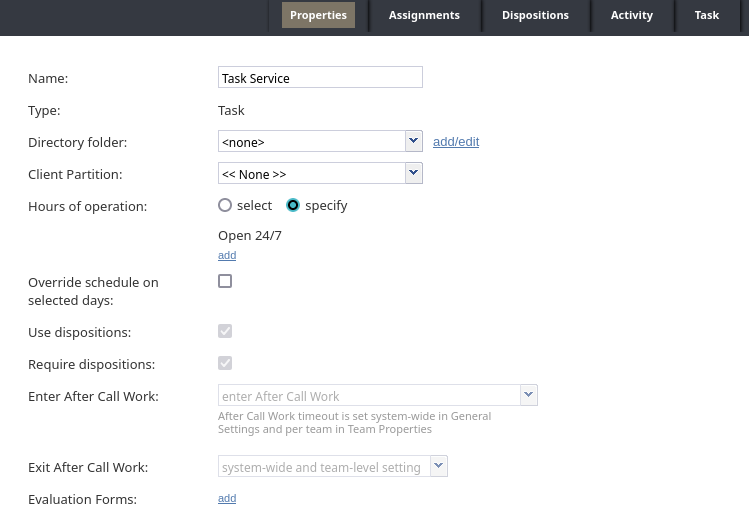The width and height of the screenshot is (749, 531).
Task: Switch to the Assignments tab
Action: click(x=424, y=15)
